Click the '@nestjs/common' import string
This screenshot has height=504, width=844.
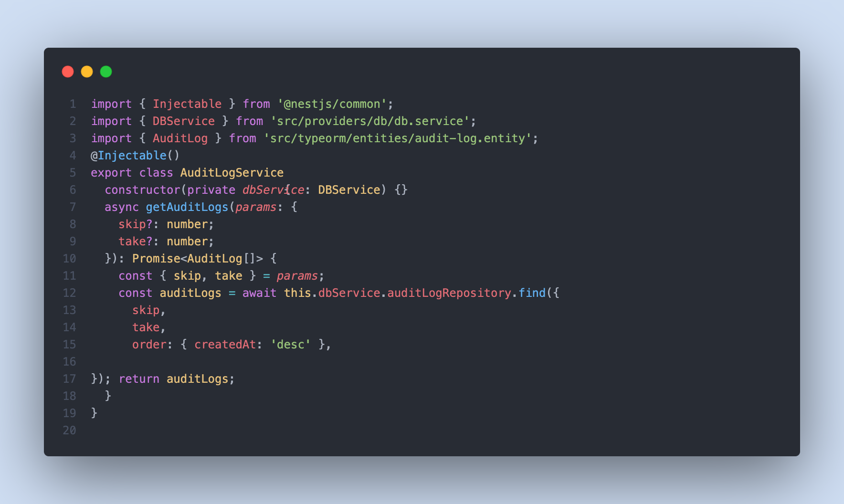pyautogui.click(x=332, y=104)
